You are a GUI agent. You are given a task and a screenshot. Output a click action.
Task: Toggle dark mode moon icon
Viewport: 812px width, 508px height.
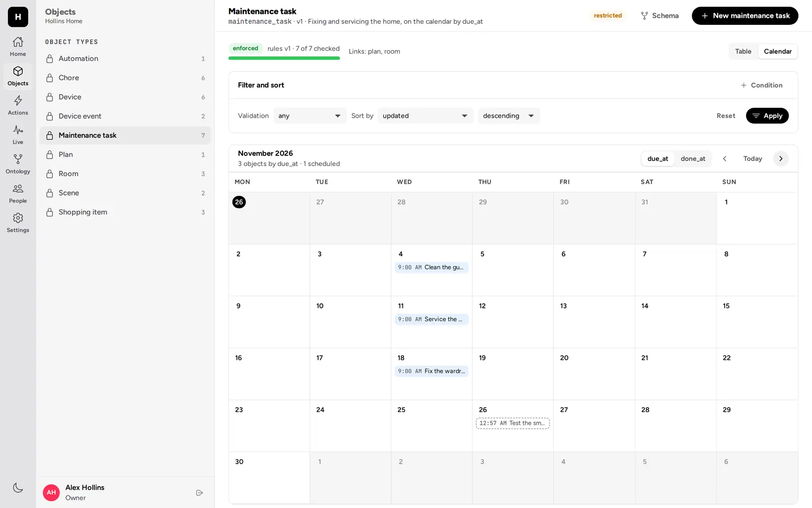pos(18,488)
